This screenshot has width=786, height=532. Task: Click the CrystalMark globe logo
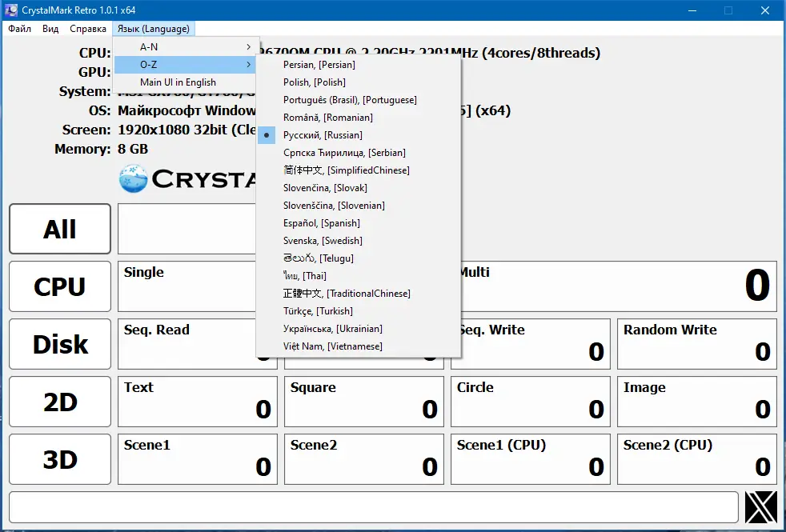tap(134, 179)
